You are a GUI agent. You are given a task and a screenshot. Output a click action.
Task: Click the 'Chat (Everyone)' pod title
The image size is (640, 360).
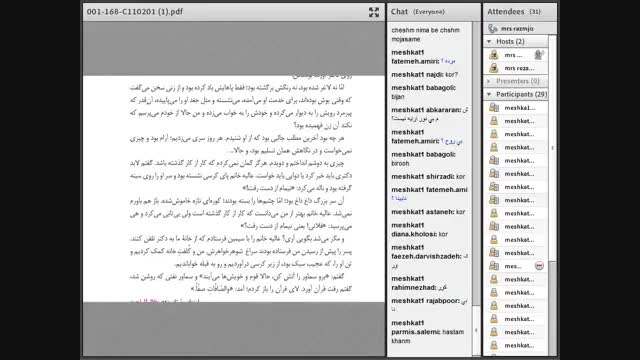[x=418, y=12]
